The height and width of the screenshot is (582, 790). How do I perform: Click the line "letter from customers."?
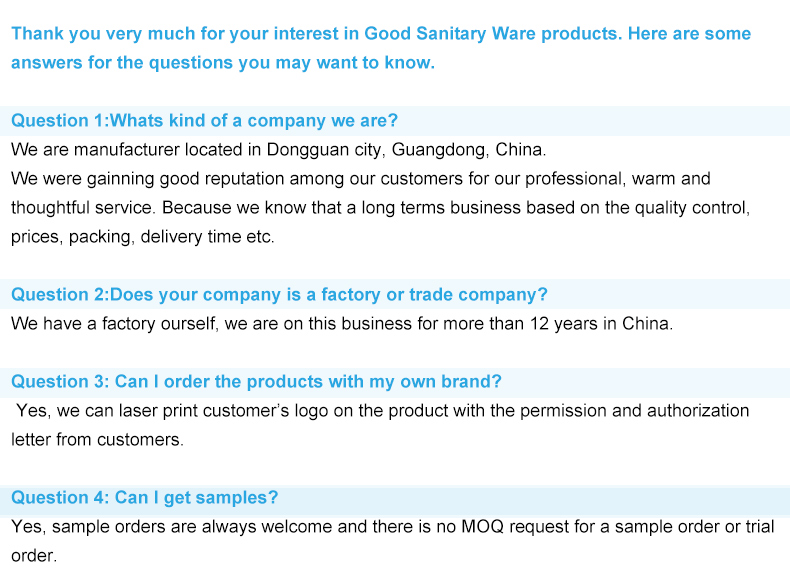click(x=97, y=440)
